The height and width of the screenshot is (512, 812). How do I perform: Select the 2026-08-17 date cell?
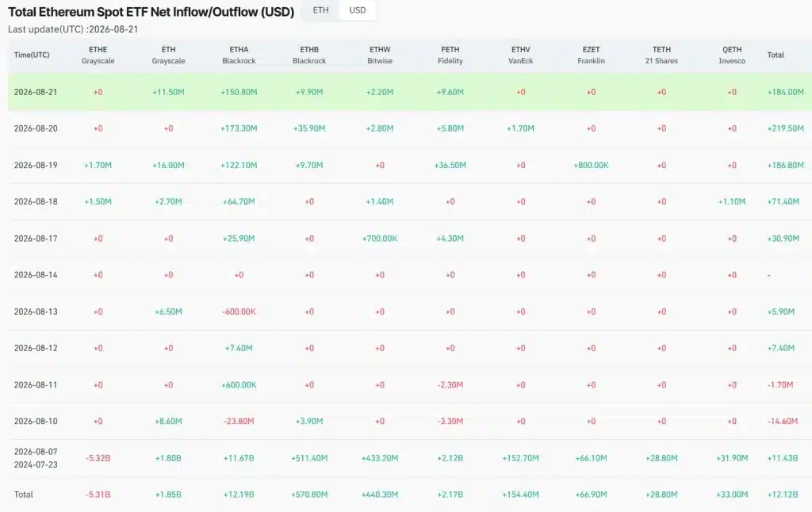pyautogui.click(x=35, y=239)
